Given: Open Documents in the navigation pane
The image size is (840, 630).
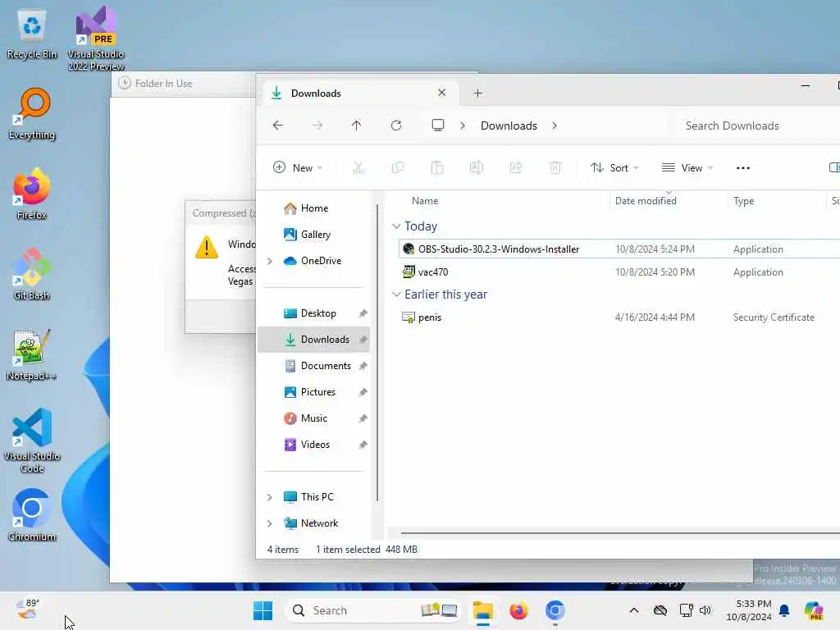Looking at the screenshot, I should pyautogui.click(x=314, y=366).
